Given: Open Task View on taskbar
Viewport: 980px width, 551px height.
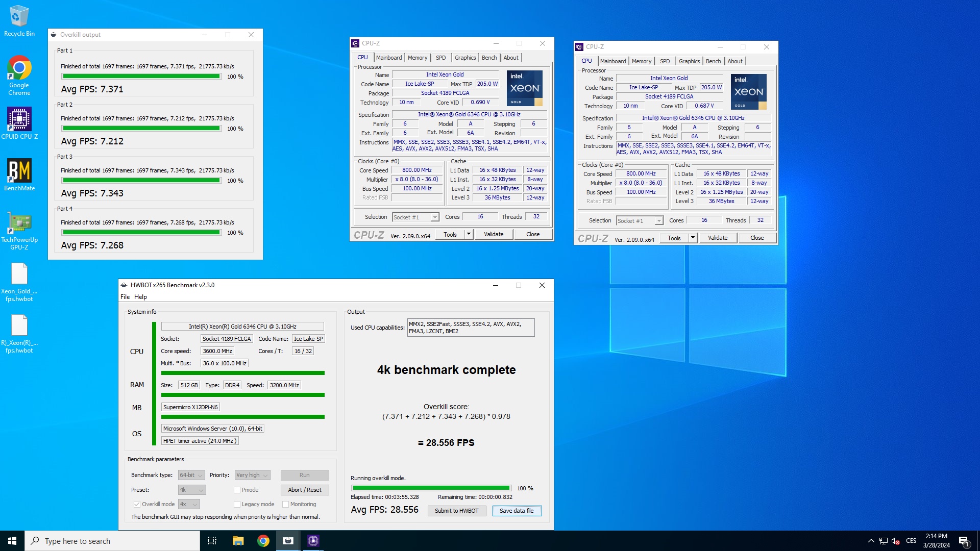Looking at the screenshot, I should [212, 541].
